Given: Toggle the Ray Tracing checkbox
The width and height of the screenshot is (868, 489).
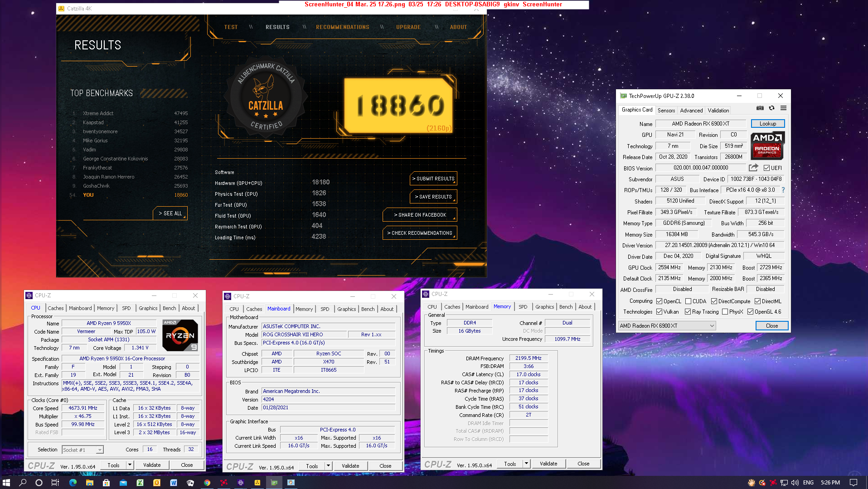Looking at the screenshot, I should click(x=688, y=312).
